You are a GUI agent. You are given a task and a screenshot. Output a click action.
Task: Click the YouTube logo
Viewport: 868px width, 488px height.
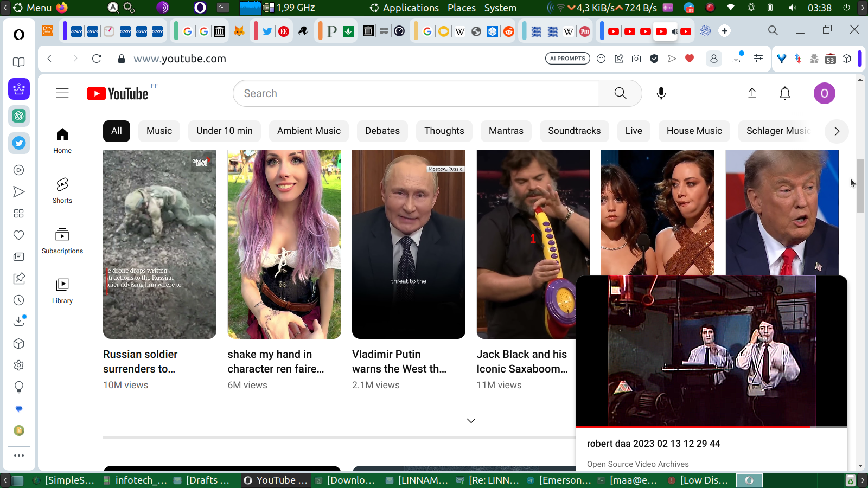point(118,94)
